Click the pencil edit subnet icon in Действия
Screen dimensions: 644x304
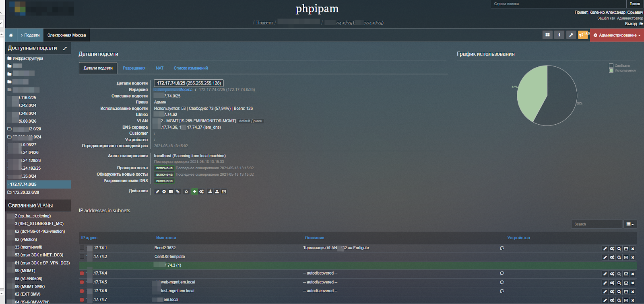click(157, 191)
